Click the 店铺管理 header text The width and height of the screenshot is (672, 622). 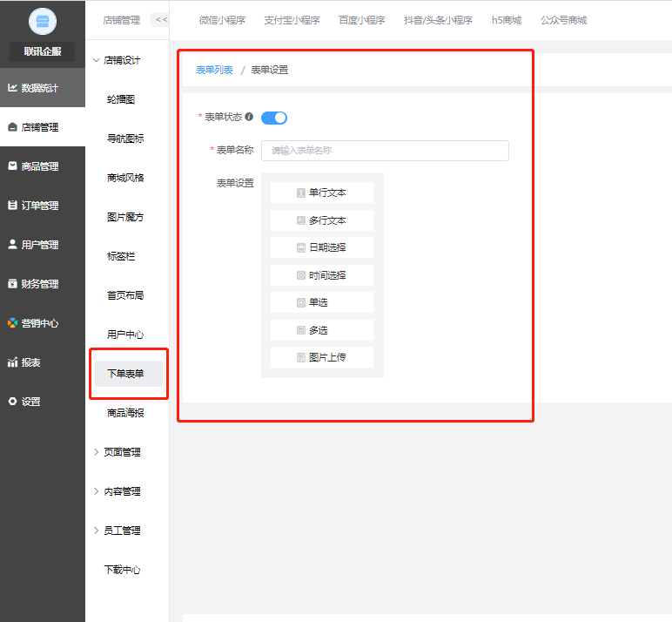point(122,20)
